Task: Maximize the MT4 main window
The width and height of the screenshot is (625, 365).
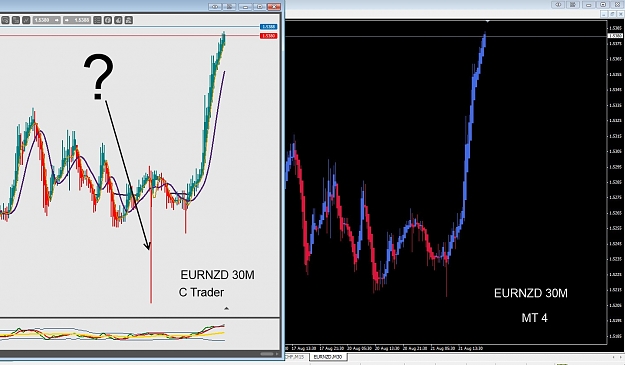Action: tap(603, 4)
